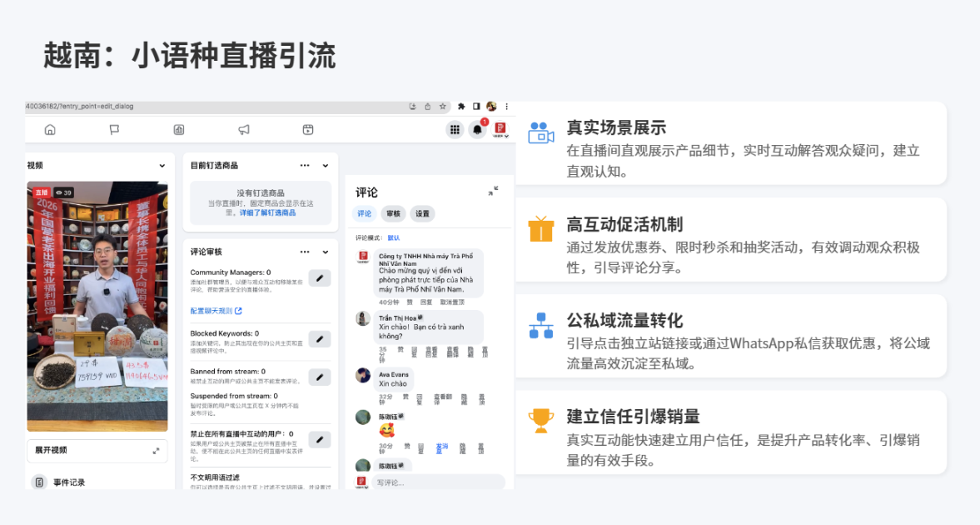Viewport: 980px width, 525px height.
Task: Open 评论审核 three-dot options
Action: coord(305,252)
